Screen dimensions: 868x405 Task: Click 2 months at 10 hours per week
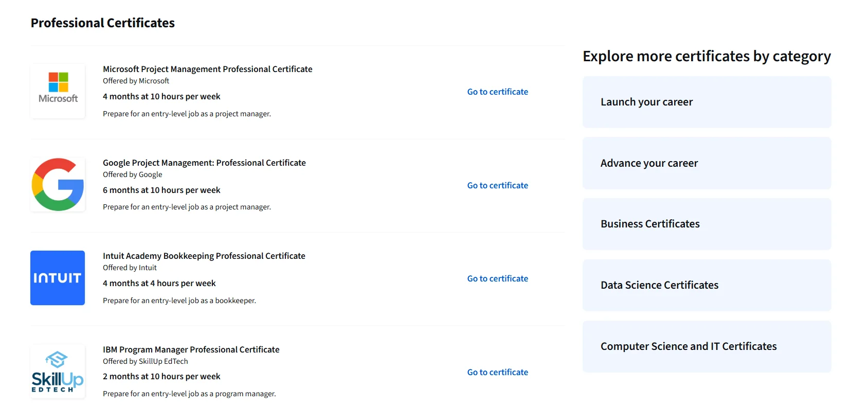[x=161, y=376]
